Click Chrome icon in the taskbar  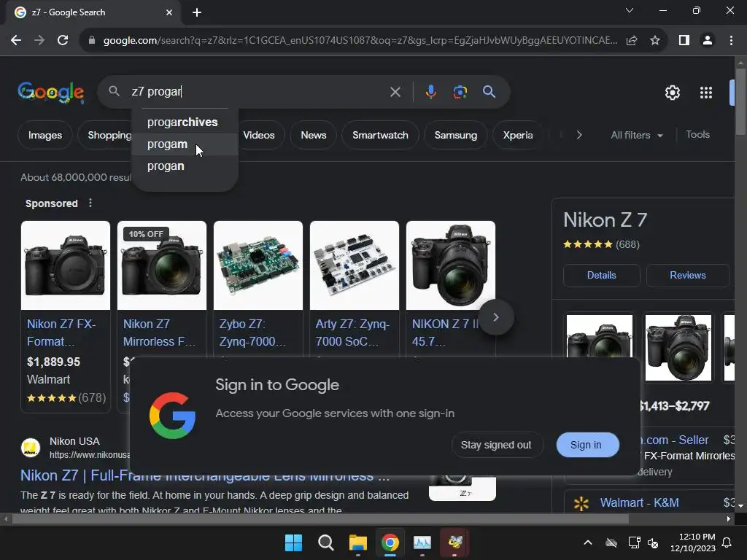tap(390, 542)
